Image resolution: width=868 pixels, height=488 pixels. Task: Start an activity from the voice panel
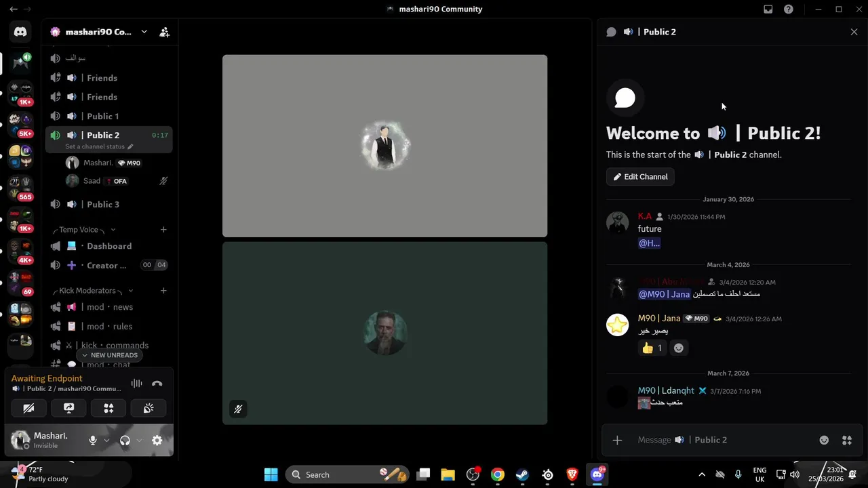108,408
